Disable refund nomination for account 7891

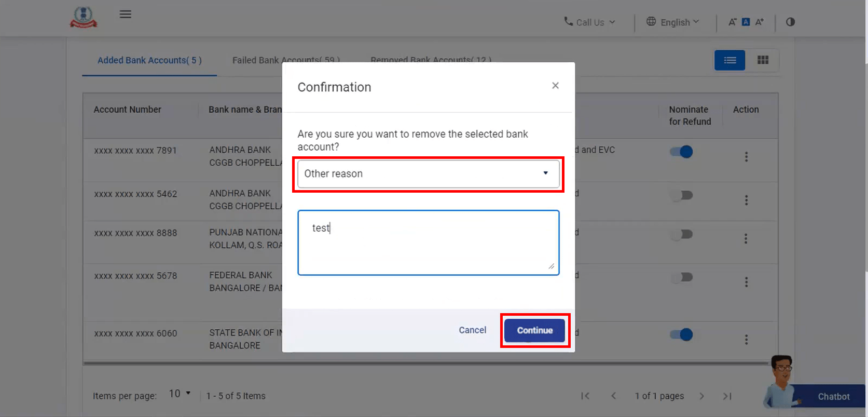click(x=682, y=152)
